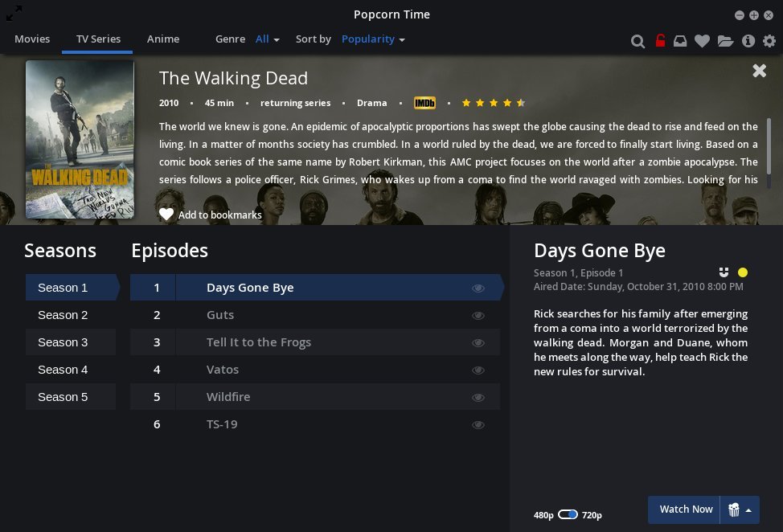This screenshot has height=532, width=783.
Task: Click The Walking Dead title
Action: [233, 78]
